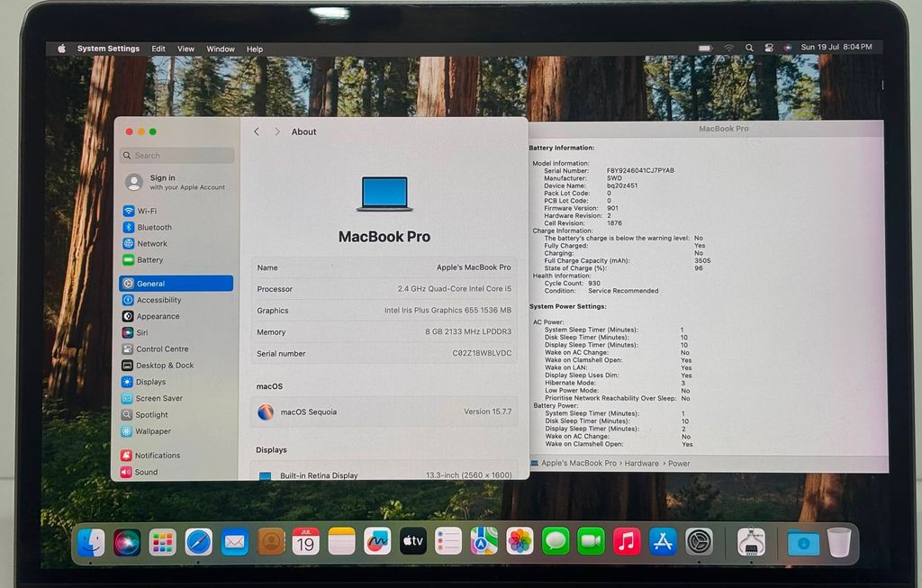This screenshot has height=588, width=922.
Task: Click Condition: Service Recommended in System Information
Action: click(601, 291)
